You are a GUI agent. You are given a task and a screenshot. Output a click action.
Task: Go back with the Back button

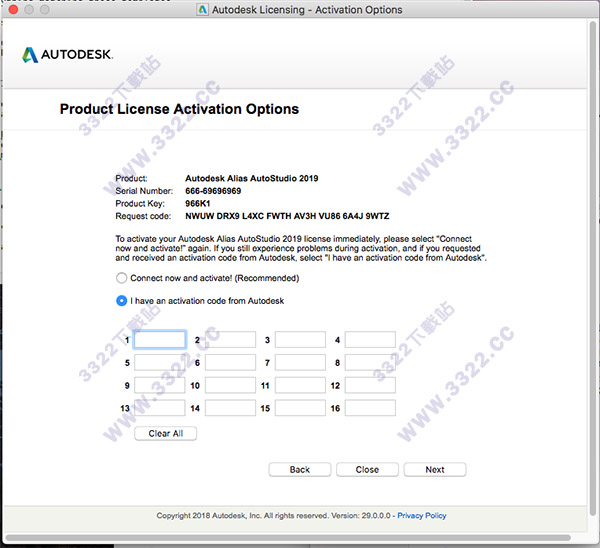pos(299,469)
